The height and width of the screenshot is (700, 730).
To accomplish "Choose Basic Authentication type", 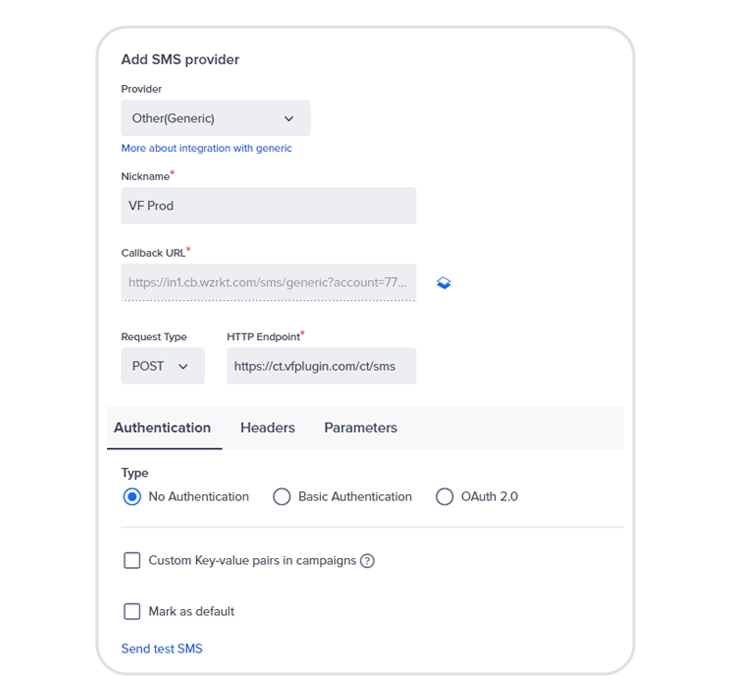I will (282, 497).
